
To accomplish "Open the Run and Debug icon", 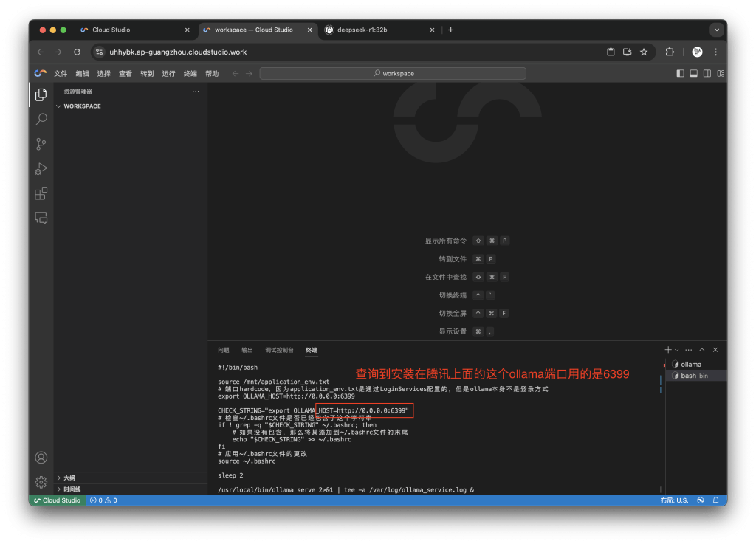I will click(41, 168).
